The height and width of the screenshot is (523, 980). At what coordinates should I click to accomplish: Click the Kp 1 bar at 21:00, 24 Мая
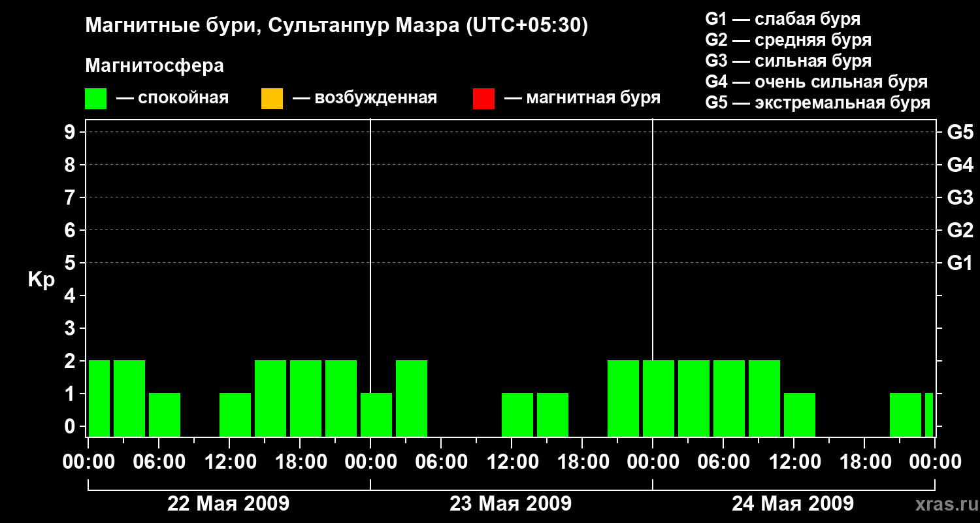pyautogui.click(x=906, y=414)
